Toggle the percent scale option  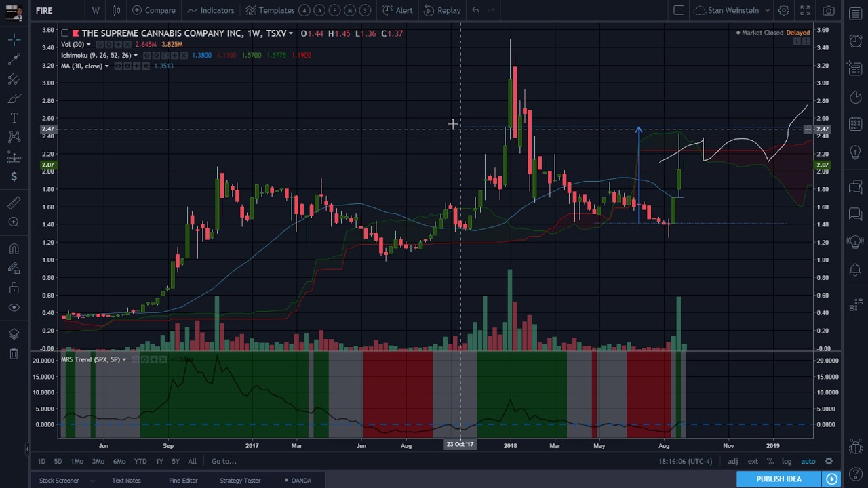point(770,461)
